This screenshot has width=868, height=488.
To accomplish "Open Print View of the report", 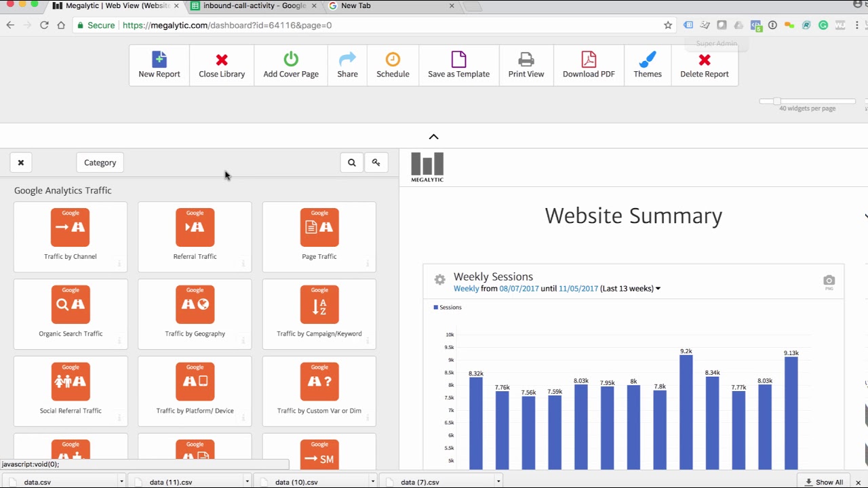I will tap(526, 65).
